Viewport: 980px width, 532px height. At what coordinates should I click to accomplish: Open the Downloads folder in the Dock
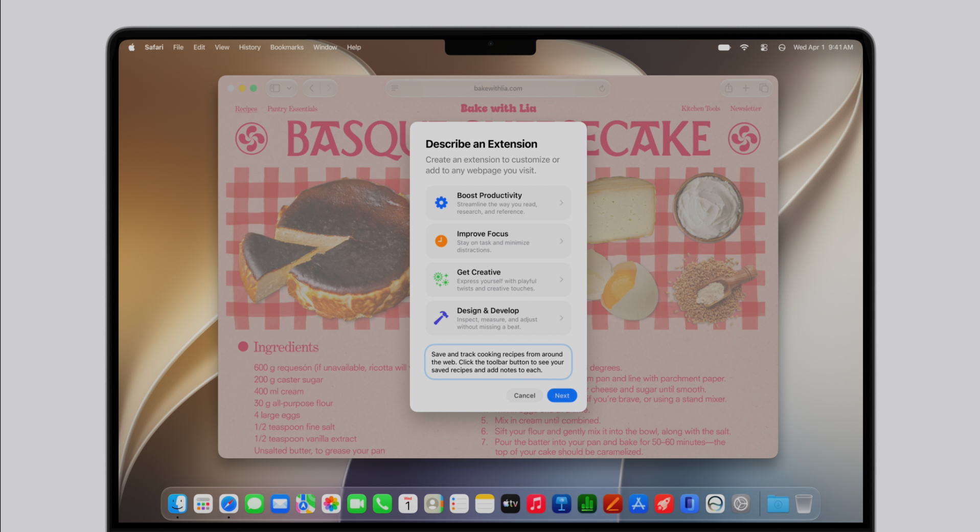point(778,504)
